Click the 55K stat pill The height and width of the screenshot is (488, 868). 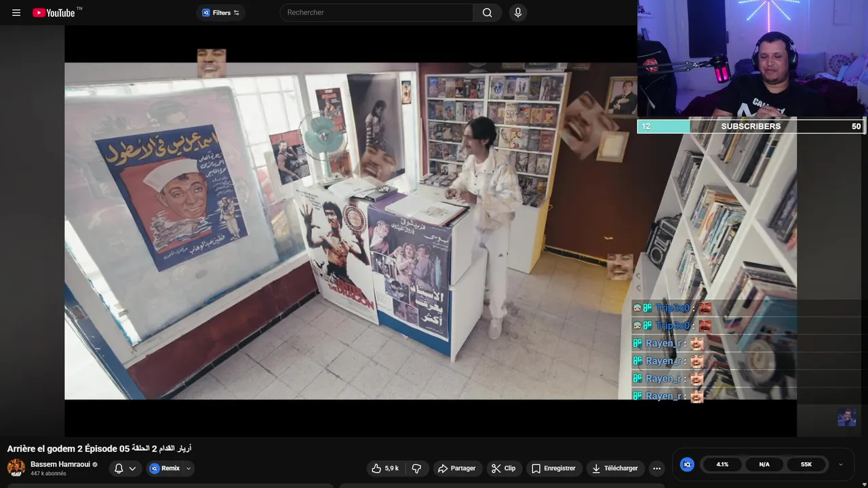pos(806,464)
